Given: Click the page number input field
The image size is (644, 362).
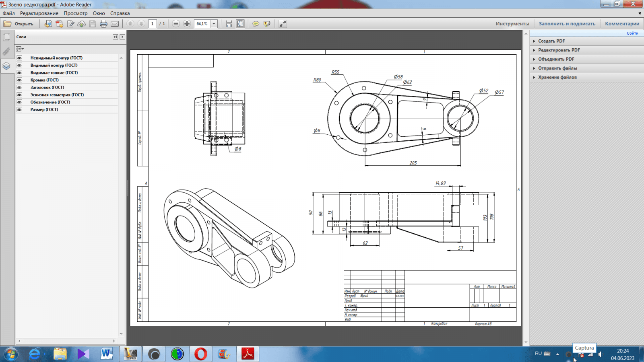Looking at the screenshot, I should (152, 24).
